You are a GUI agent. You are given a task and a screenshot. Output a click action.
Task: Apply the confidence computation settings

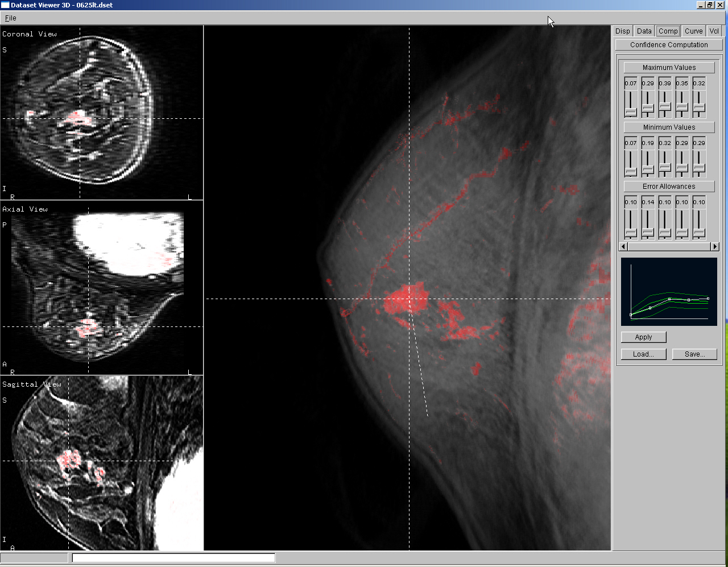click(643, 337)
